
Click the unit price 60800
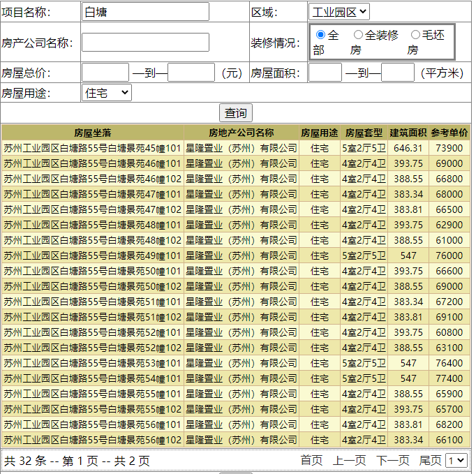tap(449, 332)
